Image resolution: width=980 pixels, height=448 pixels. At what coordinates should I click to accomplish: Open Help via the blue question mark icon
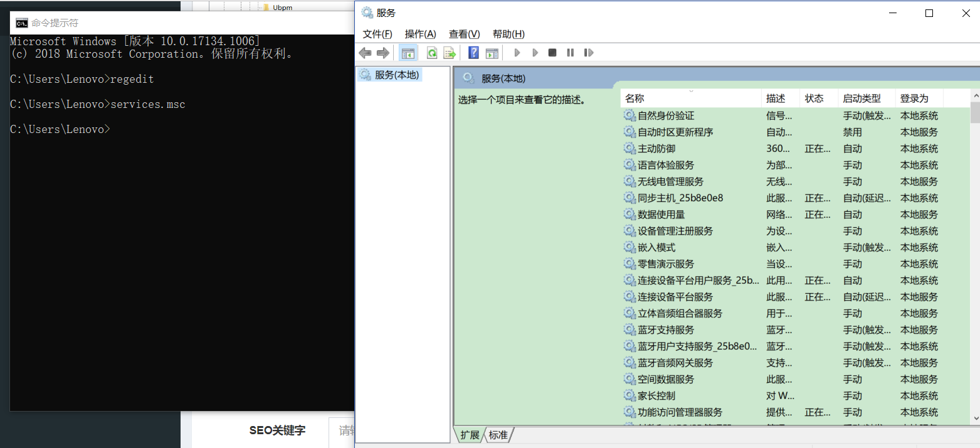pos(474,53)
